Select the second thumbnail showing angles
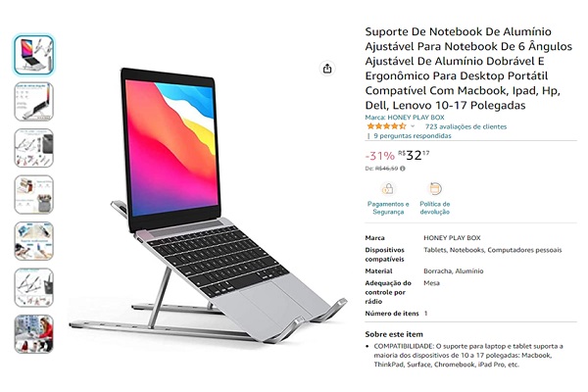This screenshot has width=588, height=392. coord(33,102)
